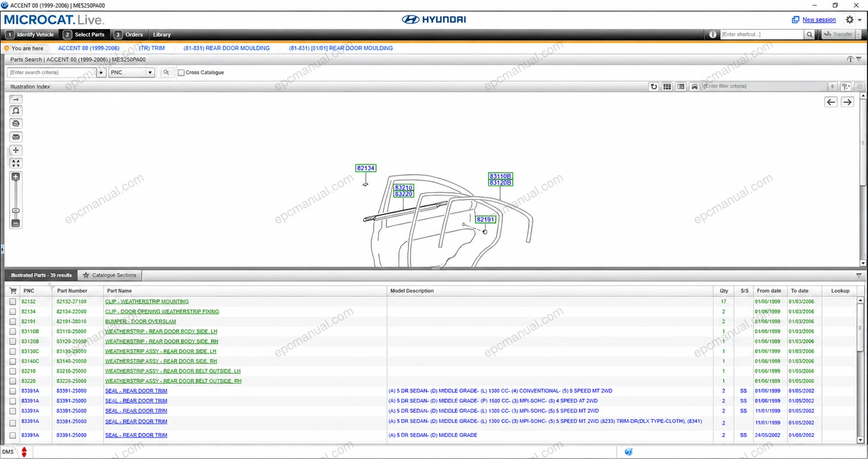Image resolution: width=868 pixels, height=459 pixels.
Task: Click the info icon beside shortcut box
Action: pyautogui.click(x=713, y=35)
